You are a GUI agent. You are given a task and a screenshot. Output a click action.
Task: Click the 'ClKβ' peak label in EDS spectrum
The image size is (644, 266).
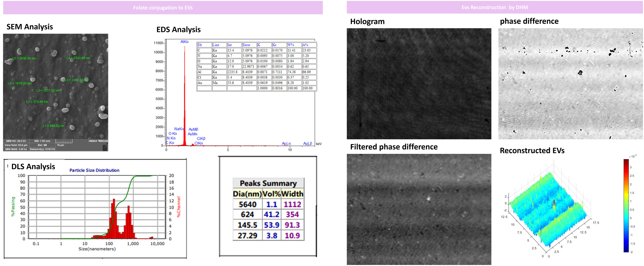click(x=201, y=138)
